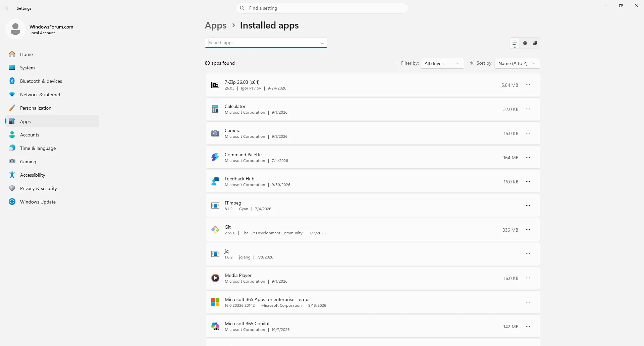This screenshot has width=644, height=346.
Task: Click the Calculator app icon
Action: tap(215, 109)
